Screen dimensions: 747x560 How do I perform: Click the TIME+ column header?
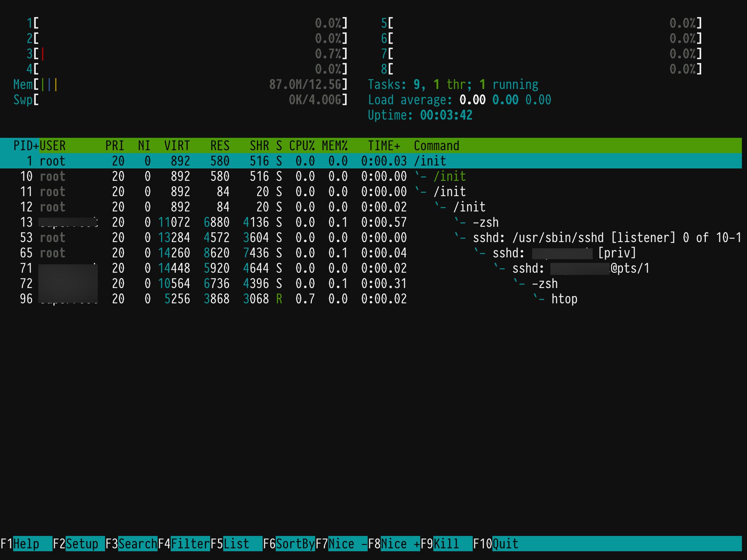pos(384,145)
